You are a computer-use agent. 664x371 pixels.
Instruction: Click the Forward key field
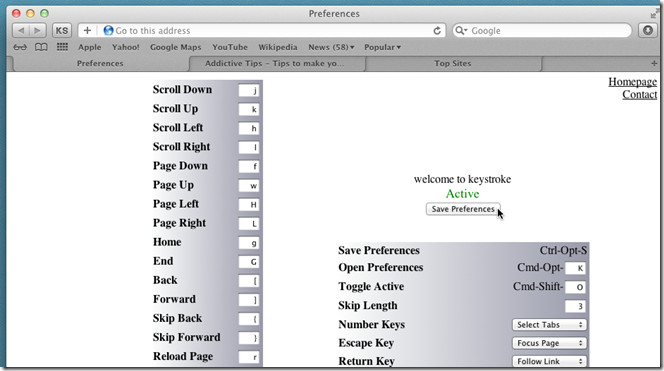pos(249,300)
